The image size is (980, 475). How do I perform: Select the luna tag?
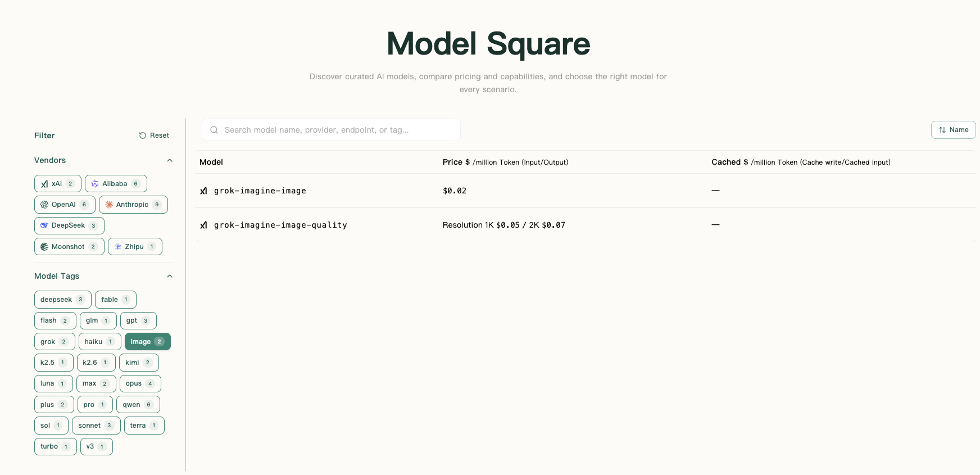click(x=53, y=383)
